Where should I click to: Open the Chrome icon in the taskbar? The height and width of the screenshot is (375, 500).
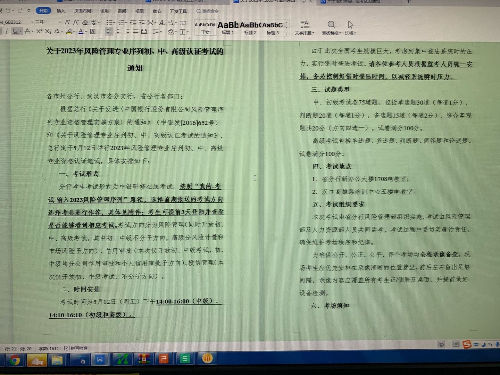coord(15,360)
